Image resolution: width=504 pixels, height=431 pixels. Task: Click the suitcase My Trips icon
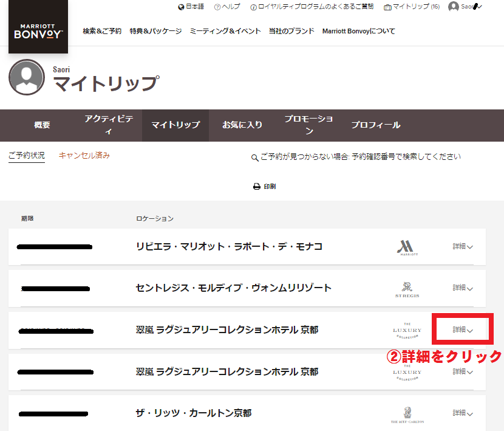[387, 7]
